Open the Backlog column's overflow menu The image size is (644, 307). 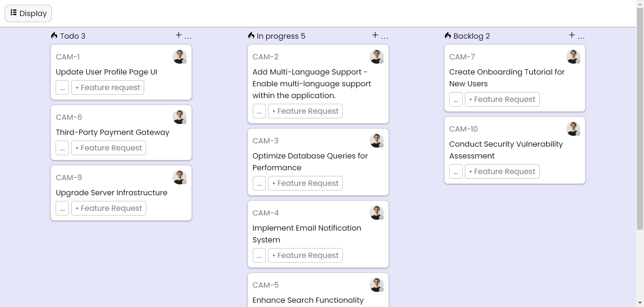(582, 37)
